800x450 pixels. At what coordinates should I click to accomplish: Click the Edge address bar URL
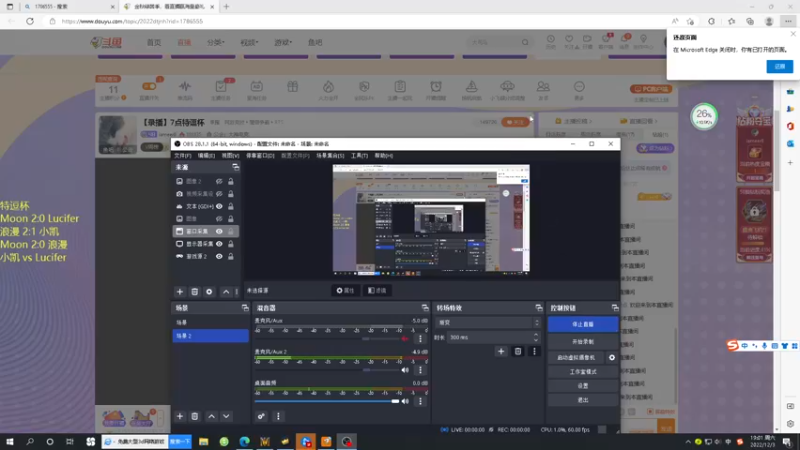pyautogui.click(x=133, y=21)
